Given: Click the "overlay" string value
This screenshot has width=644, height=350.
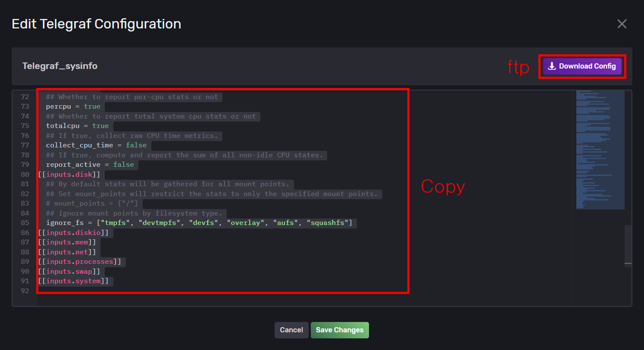Looking at the screenshot, I should click(x=245, y=223).
